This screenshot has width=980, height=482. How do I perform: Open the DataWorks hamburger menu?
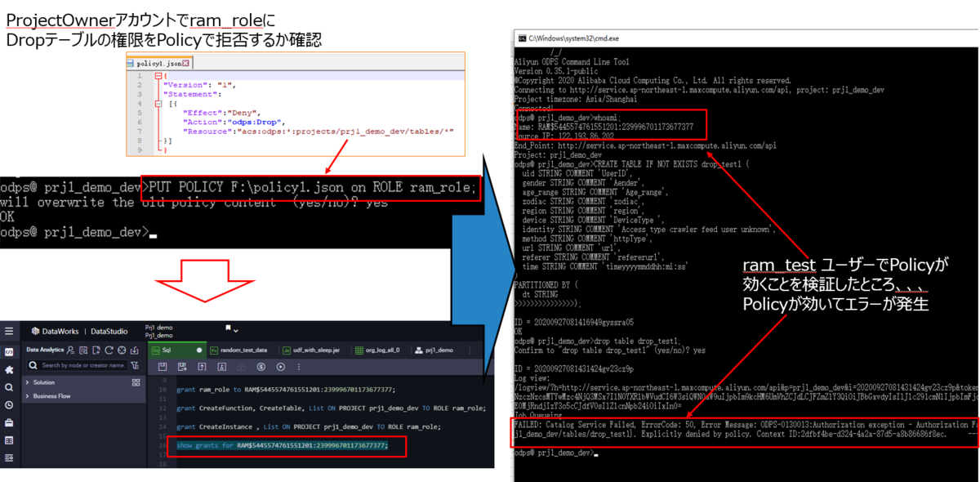[9, 331]
